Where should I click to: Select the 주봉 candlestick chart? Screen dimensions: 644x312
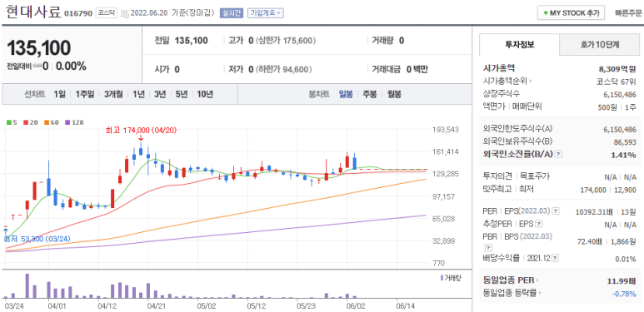pos(369,94)
